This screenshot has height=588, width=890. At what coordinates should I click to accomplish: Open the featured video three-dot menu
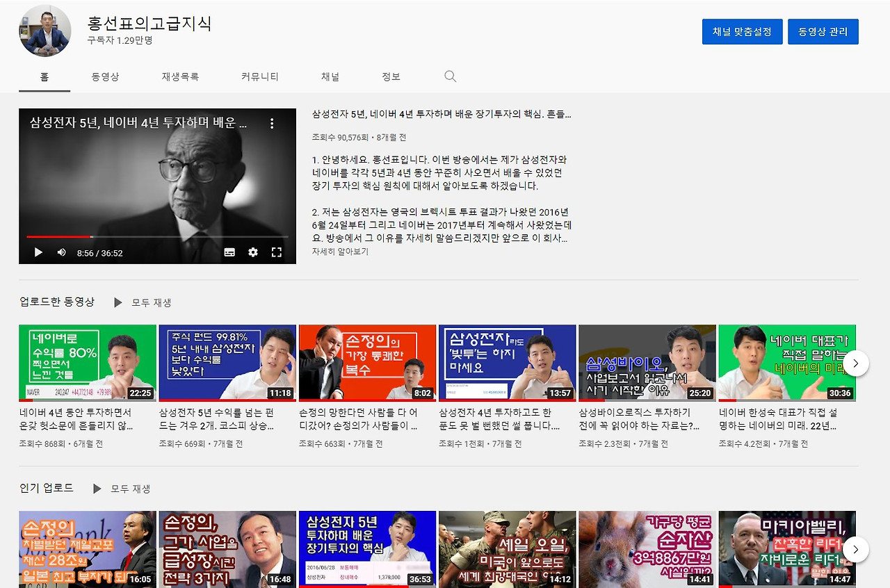pos(272,124)
